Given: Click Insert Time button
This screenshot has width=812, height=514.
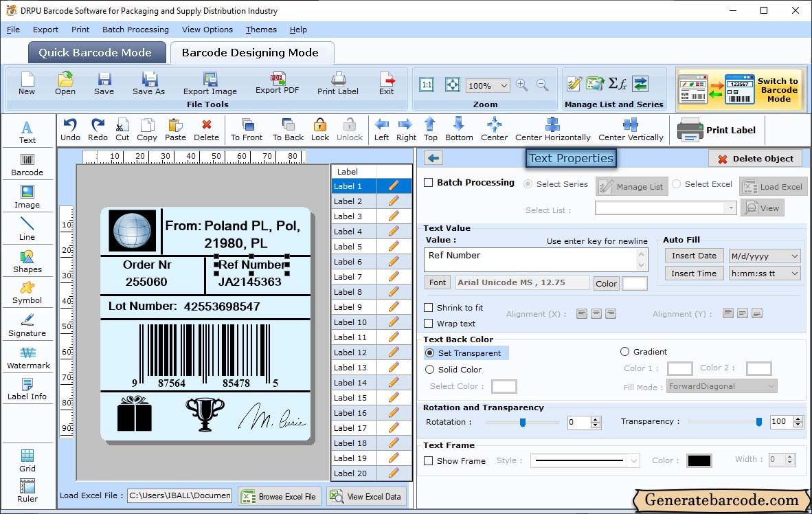Looking at the screenshot, I should pyautogui.click(x=694, y=273).
